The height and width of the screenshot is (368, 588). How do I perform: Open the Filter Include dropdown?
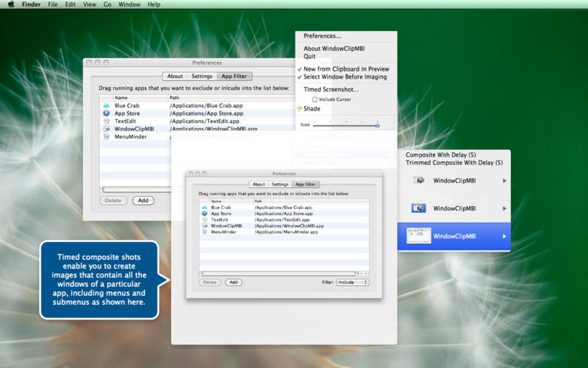coord(353,282)
